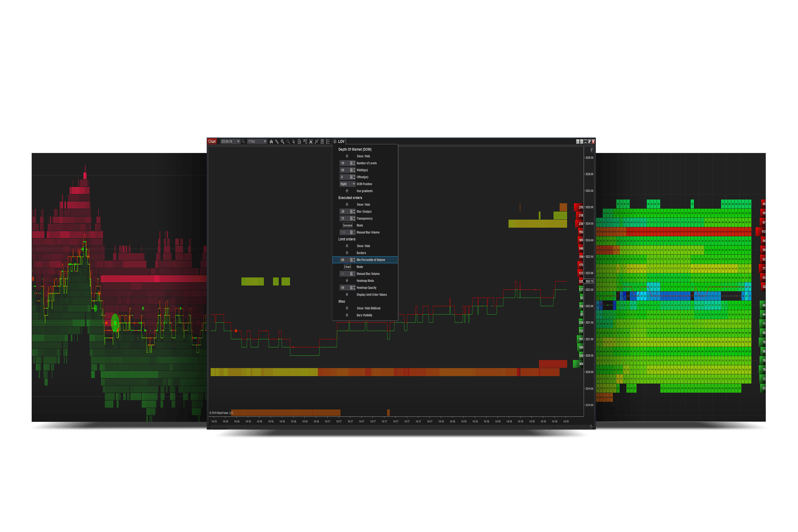
Task: Toggle Display Limit Order Values checkbox
Action: [347, 294]
